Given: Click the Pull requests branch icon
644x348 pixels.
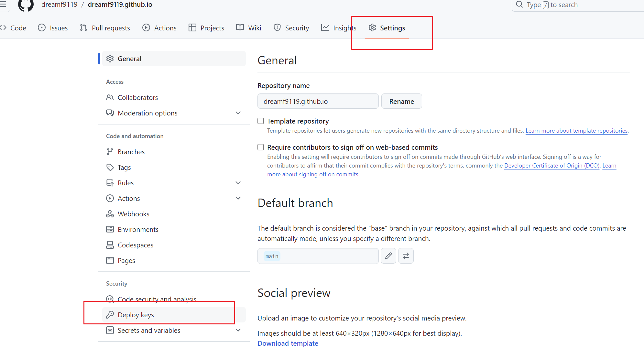Looking at the screenshot, I should point(83,28).
